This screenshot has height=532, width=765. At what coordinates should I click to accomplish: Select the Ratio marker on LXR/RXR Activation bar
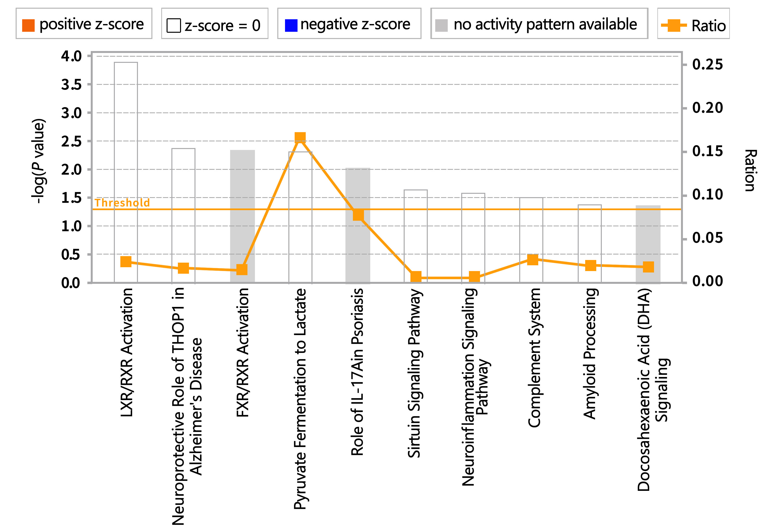click(x=126, y=261)
